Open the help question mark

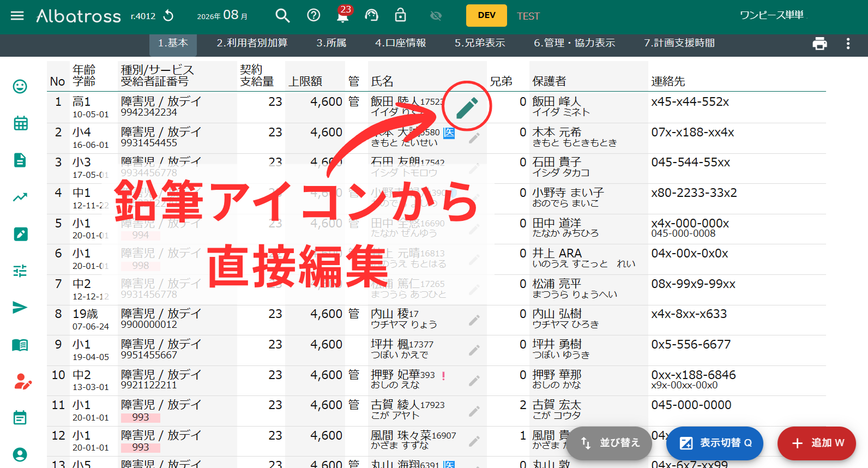pyautogui.click(x=314, y=15)
